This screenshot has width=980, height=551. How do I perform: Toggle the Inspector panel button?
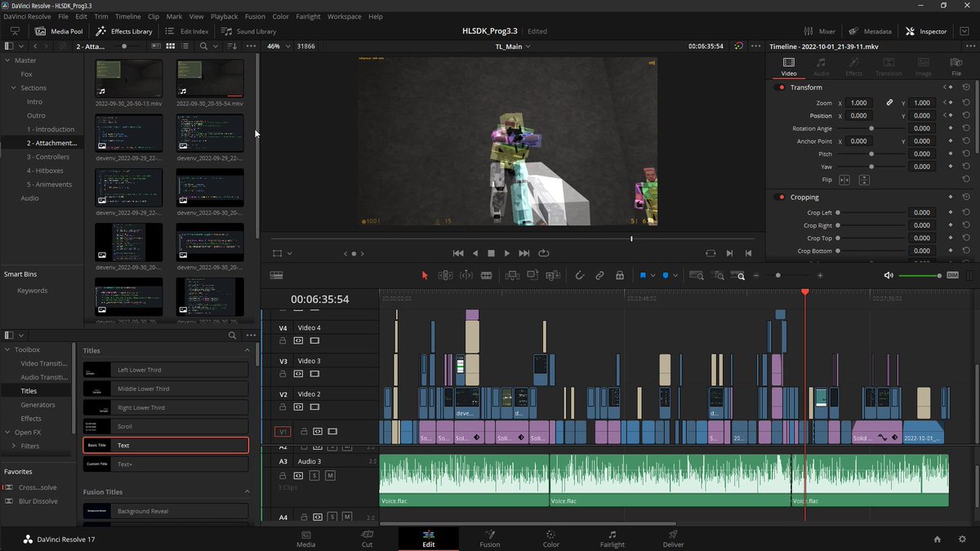(926, 31)
